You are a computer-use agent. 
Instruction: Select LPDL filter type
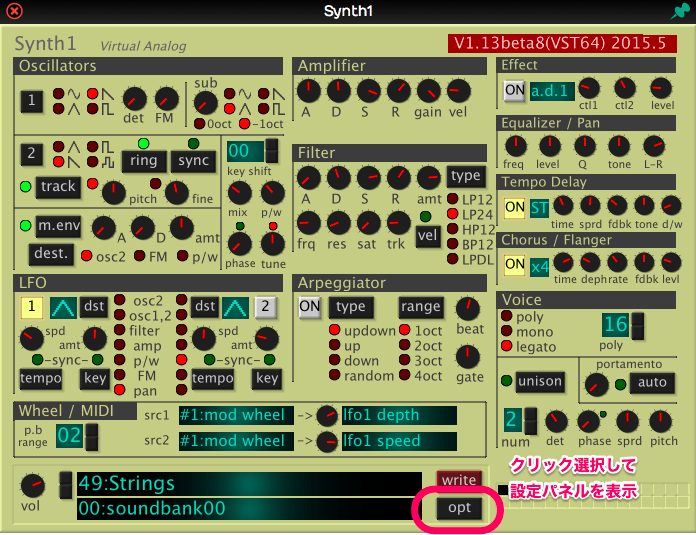(452, 258)
